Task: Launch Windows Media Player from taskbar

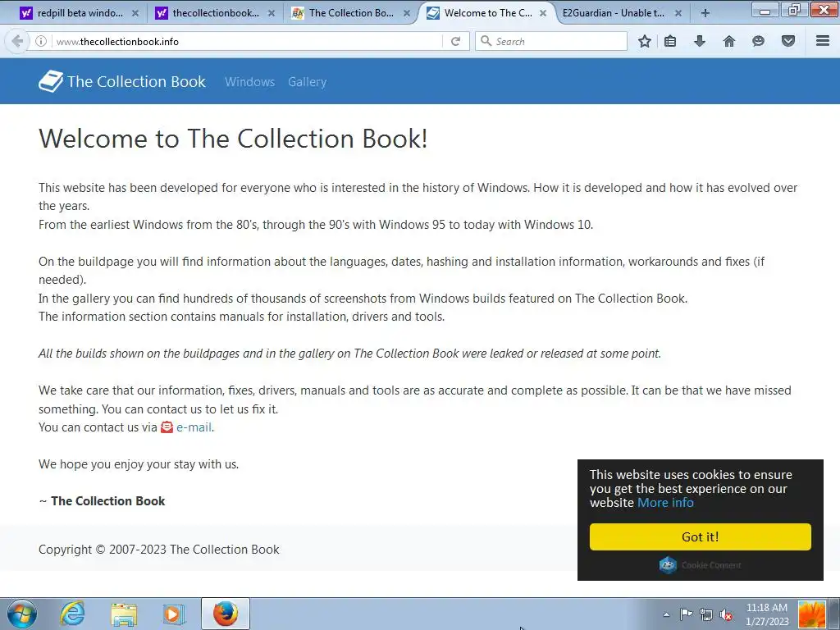Action: [174, 614]
